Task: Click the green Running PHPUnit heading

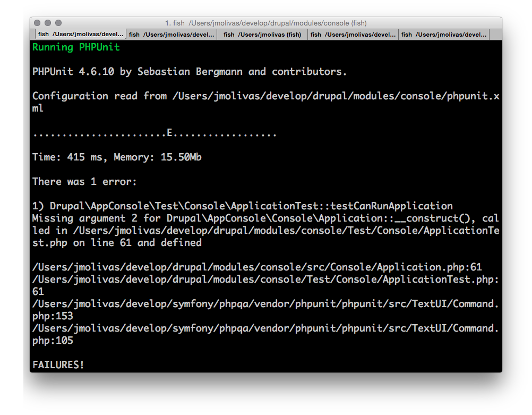Action: (76, 47)
